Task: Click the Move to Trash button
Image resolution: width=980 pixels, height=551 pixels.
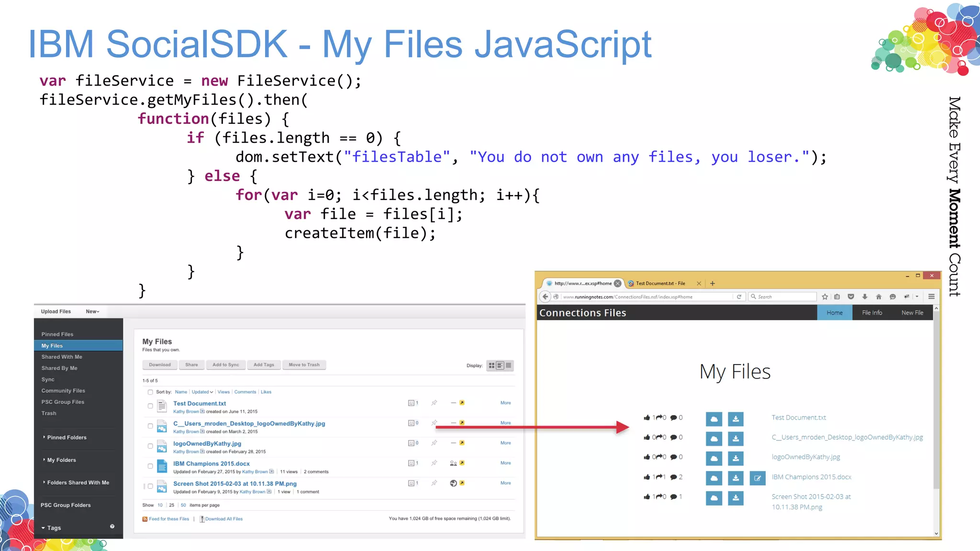Action: point(304,365)
